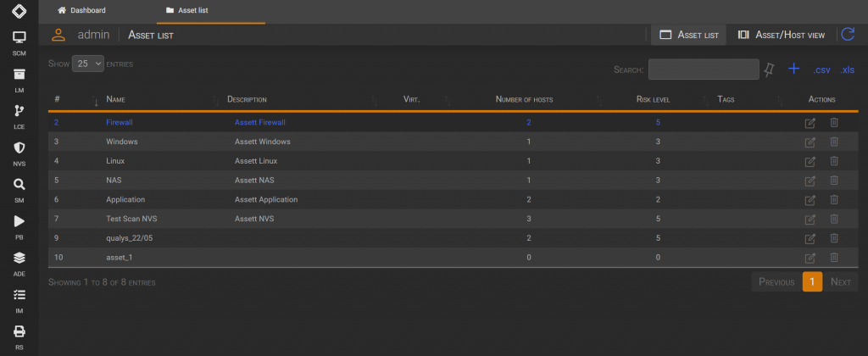
Task: Click the Assett NAS description cell
Action: click(254, 181)
